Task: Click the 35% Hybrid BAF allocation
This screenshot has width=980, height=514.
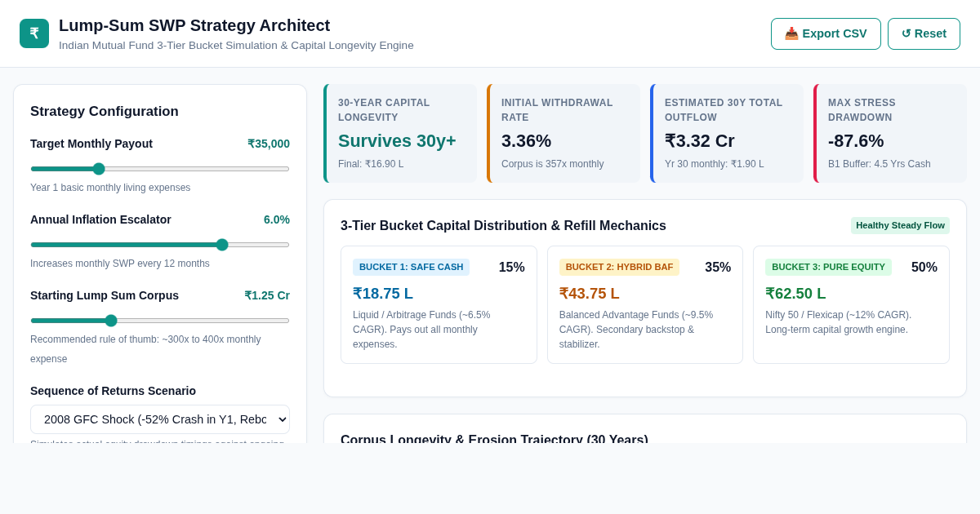Action: [x=718, y=268]
